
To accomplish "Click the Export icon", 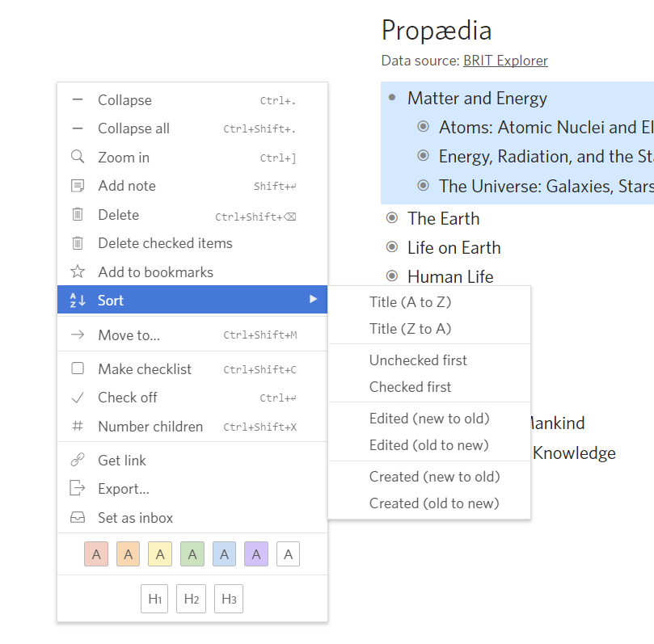I will tap(78, 488).
